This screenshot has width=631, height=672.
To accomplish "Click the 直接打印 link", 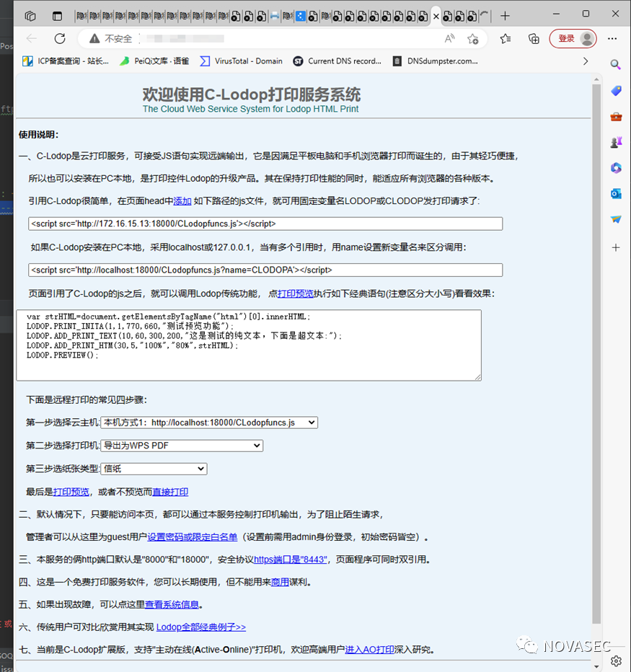I will tap(171, 492).
